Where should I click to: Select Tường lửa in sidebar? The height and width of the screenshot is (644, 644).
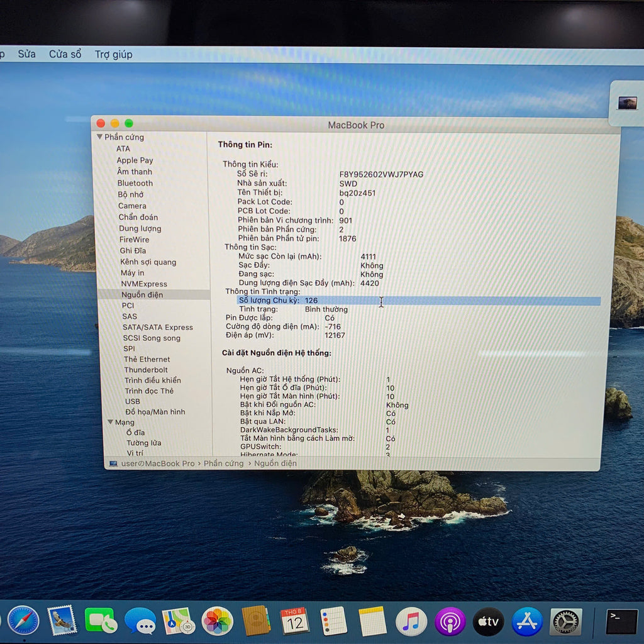[144, 443]
